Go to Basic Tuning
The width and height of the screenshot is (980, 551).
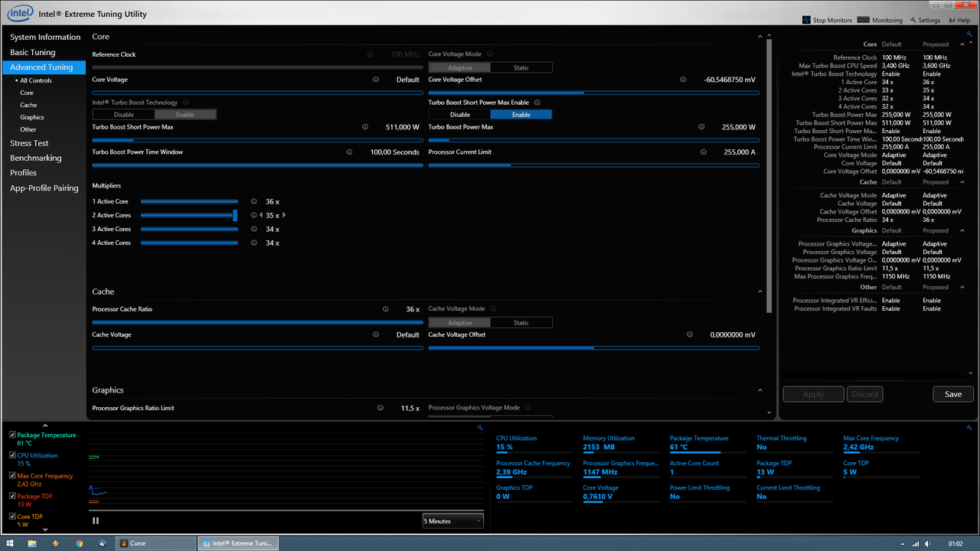click(33, 52)
